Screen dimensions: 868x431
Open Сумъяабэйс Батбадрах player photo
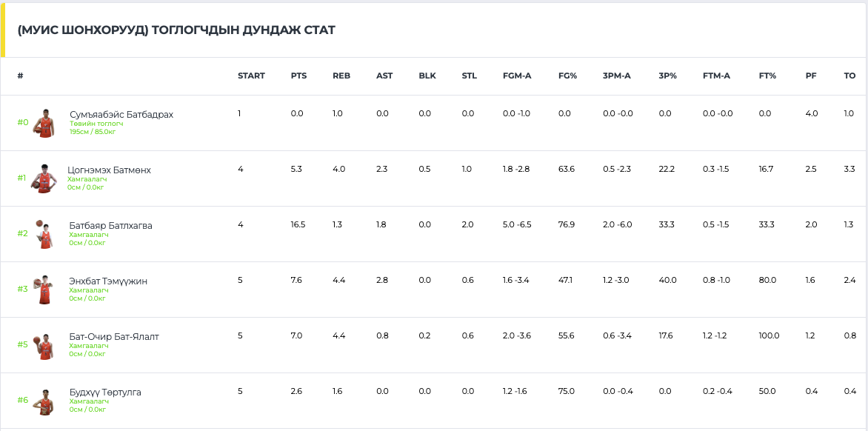click(44, 123)
